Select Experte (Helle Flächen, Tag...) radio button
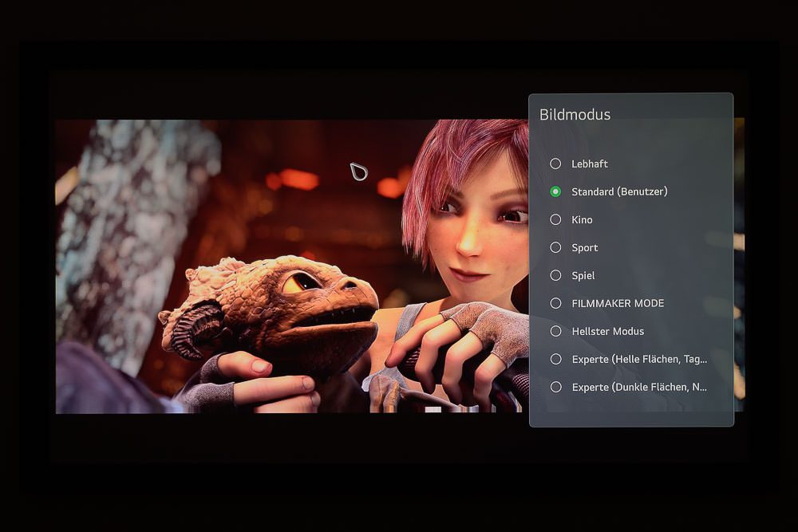 tap(555, 359)
